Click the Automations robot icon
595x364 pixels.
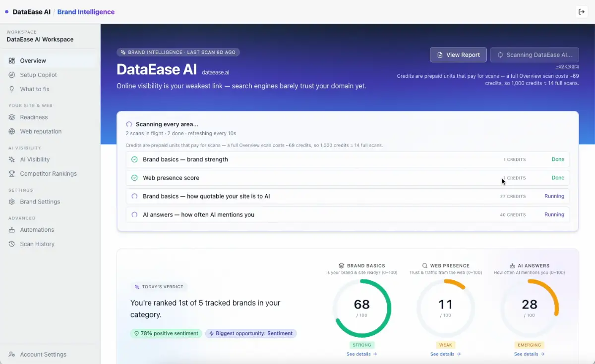point(12,230)
